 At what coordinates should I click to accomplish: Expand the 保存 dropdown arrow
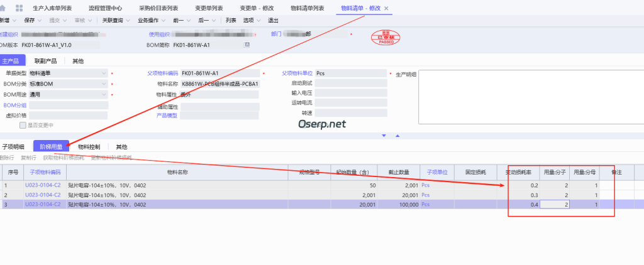point(40,21)
